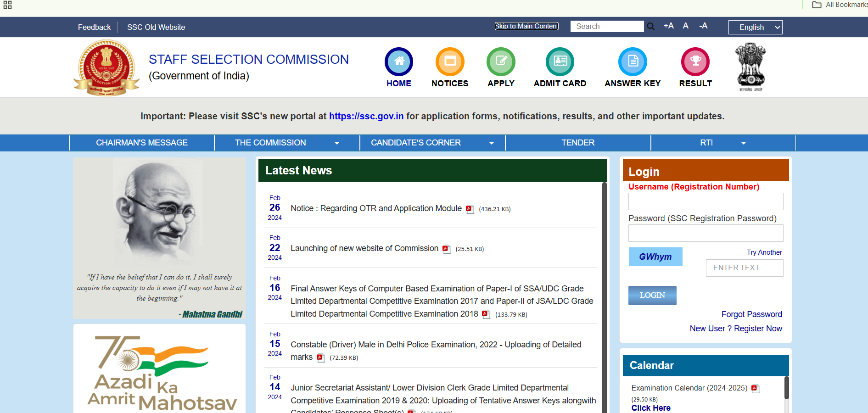Image resolution: width=868 pixels, height=413 pixels.
Task: Open the English language dropdown
Action: (755, 27)
